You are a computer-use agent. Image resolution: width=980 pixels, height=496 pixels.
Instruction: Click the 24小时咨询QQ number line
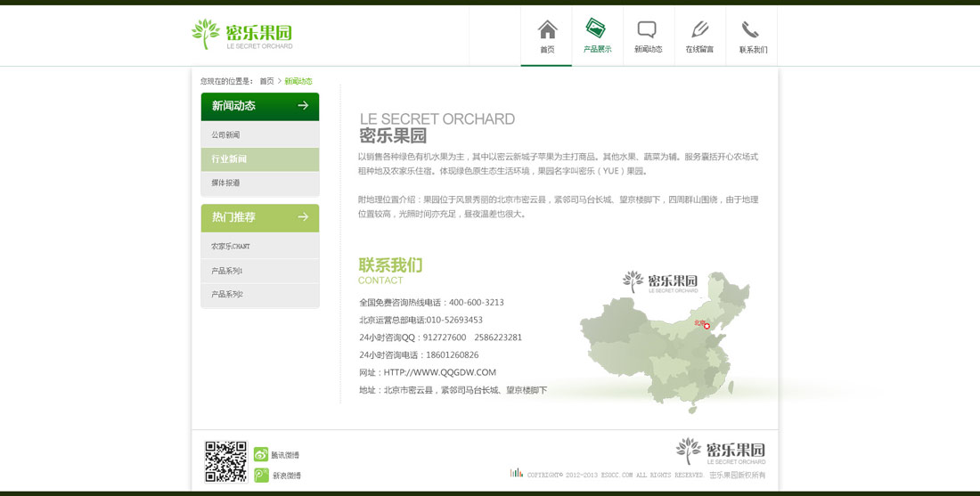click(x=440, y=337)
